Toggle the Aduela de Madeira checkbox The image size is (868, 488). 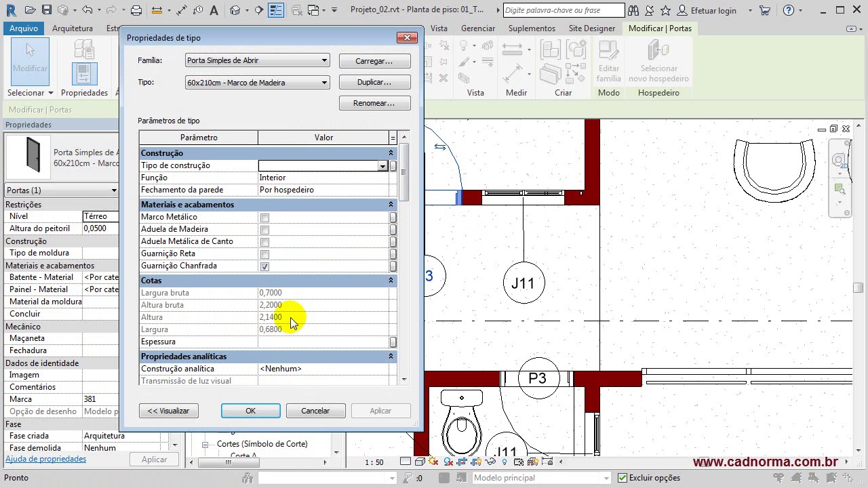tap(264, 230)
